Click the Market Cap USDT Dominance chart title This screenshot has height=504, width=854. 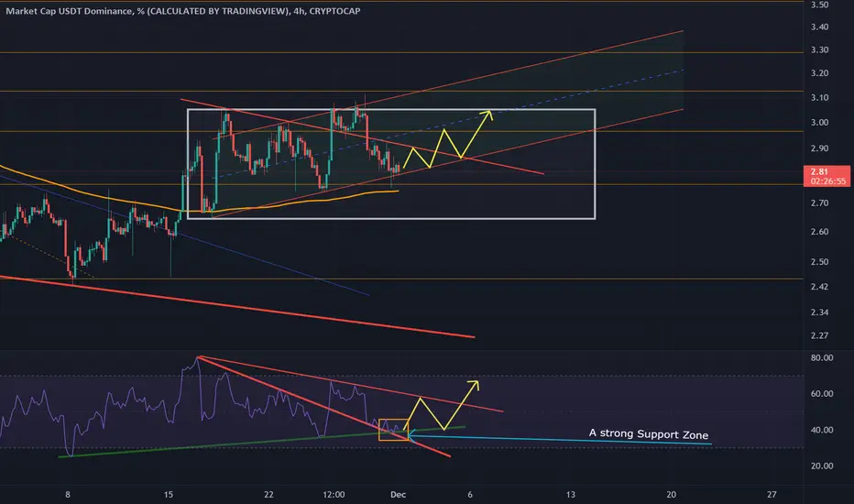(x=183, y=11)
